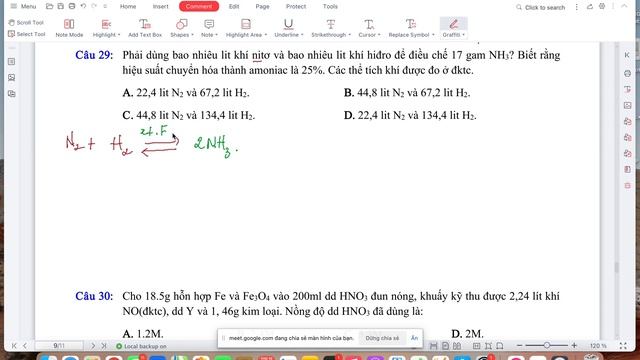Select the Highlight tool icon

106,24
